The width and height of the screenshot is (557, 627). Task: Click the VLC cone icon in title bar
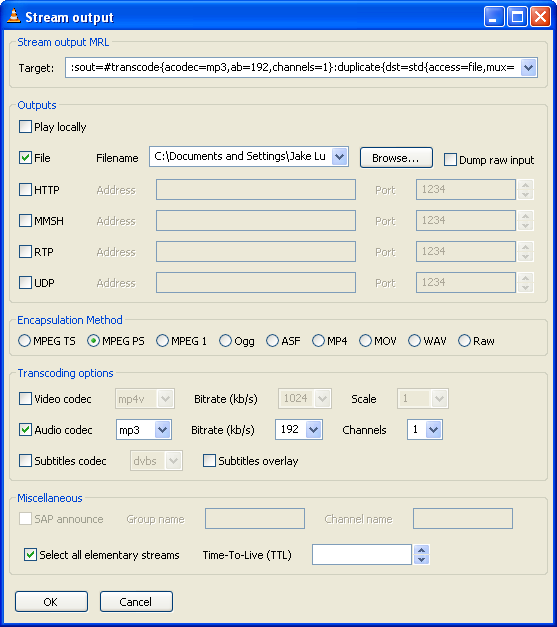[14, 16]
